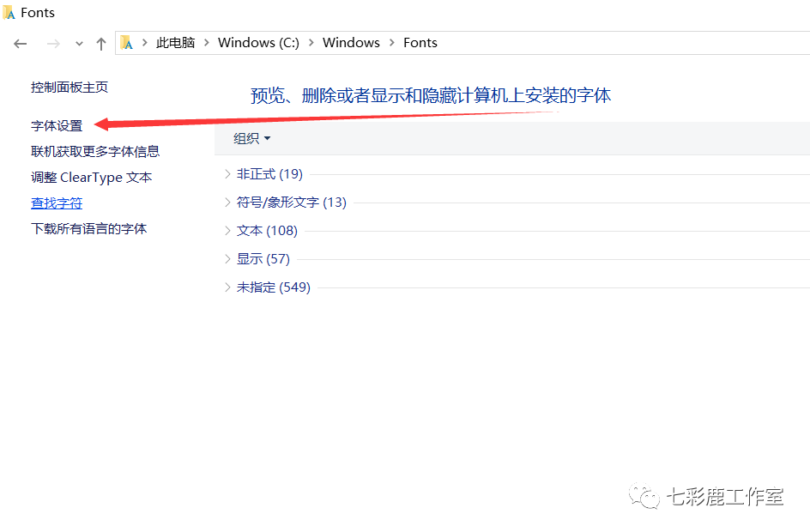
Task: Click the Fonts icon in title bar
Action: pos(9,12)
